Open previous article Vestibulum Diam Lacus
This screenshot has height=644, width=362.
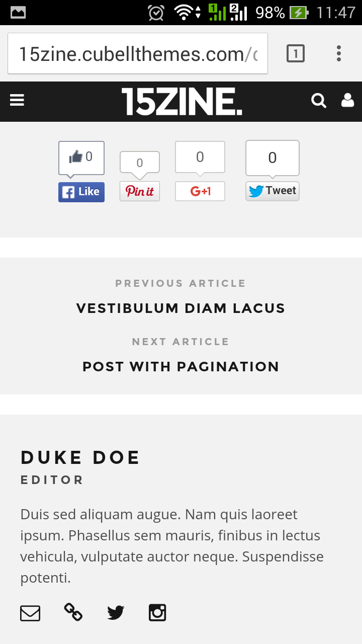tap(180, 308)
